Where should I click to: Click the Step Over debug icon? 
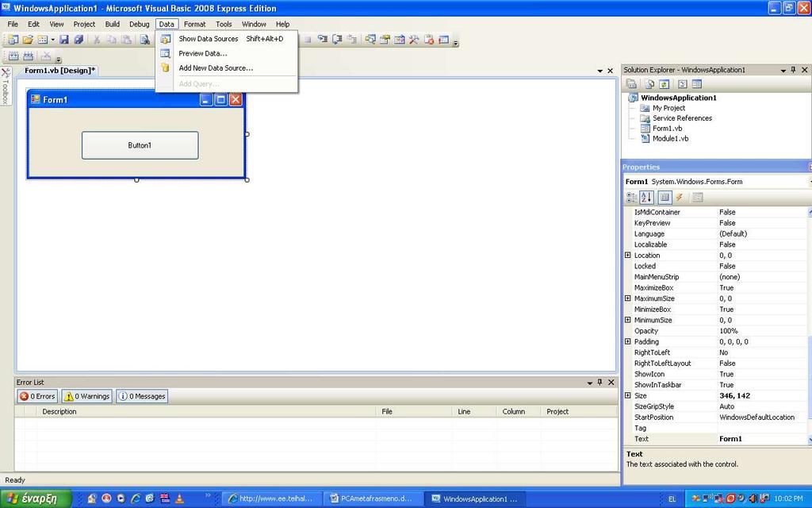[x=337, y=40]
